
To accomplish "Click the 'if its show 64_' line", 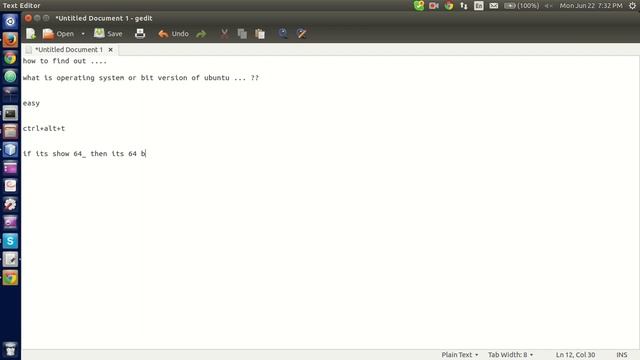I will pos(84,153).
